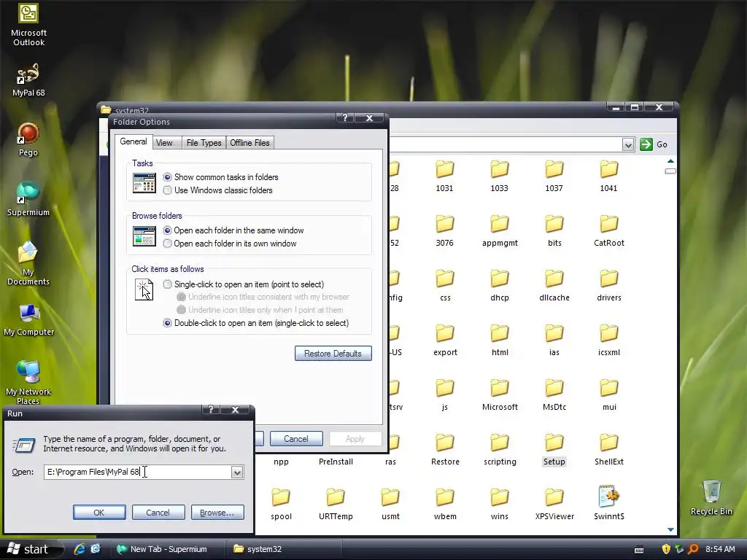
Task: Select the Recycle Bin desktop icon
Action: pyautogui.click(x=711, y=497)
